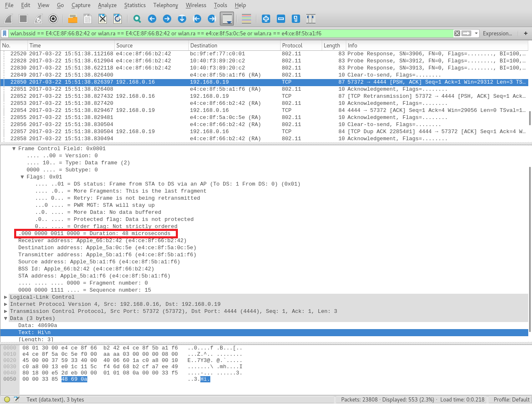Toggle auto-scroll during live capture
The height and width of the screenshot is (404, 532).
point(227,19)
